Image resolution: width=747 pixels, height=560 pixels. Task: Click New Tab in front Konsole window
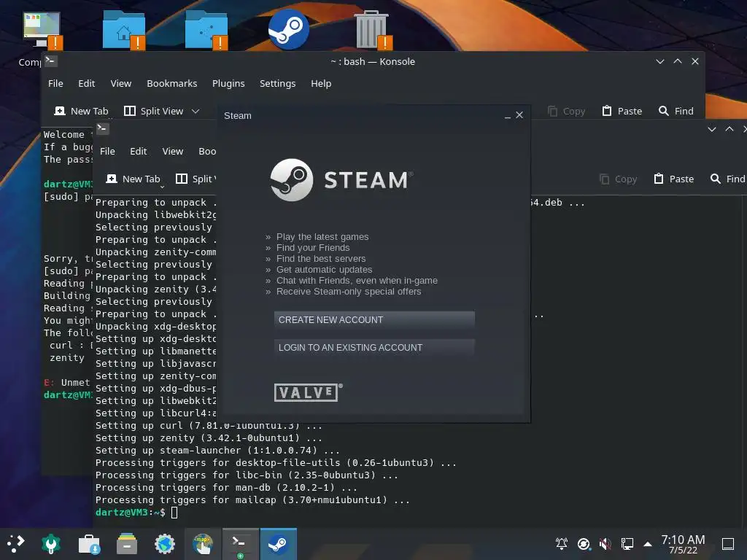tap(133, 179)
